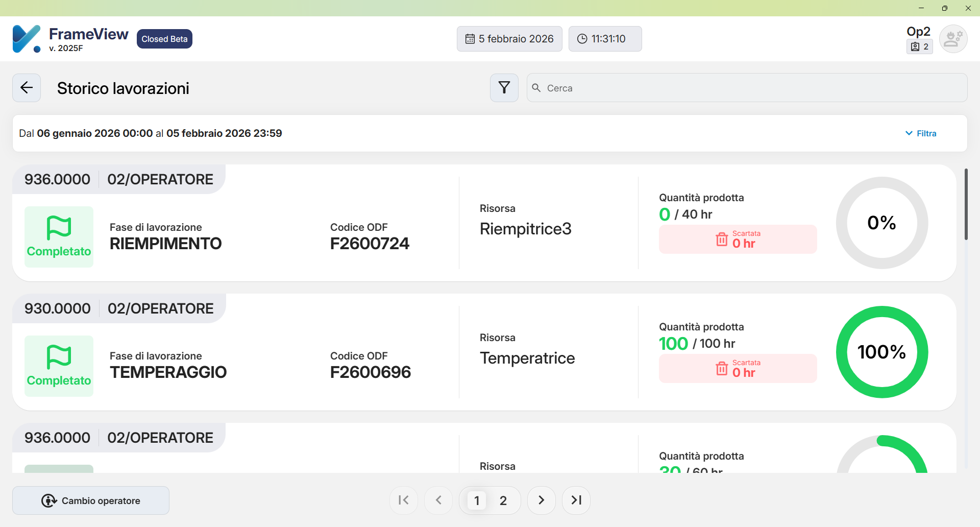Jump to last page of results
Image resolution: width=980 pixels, height=527 pixels.
pos(576,500)
